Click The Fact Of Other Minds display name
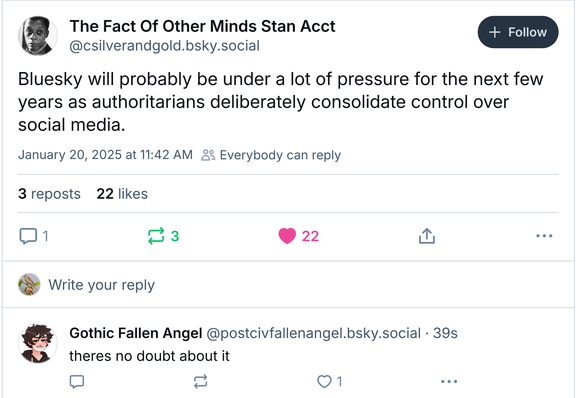This screenshot has height=398, width=579. click(202, 26)
